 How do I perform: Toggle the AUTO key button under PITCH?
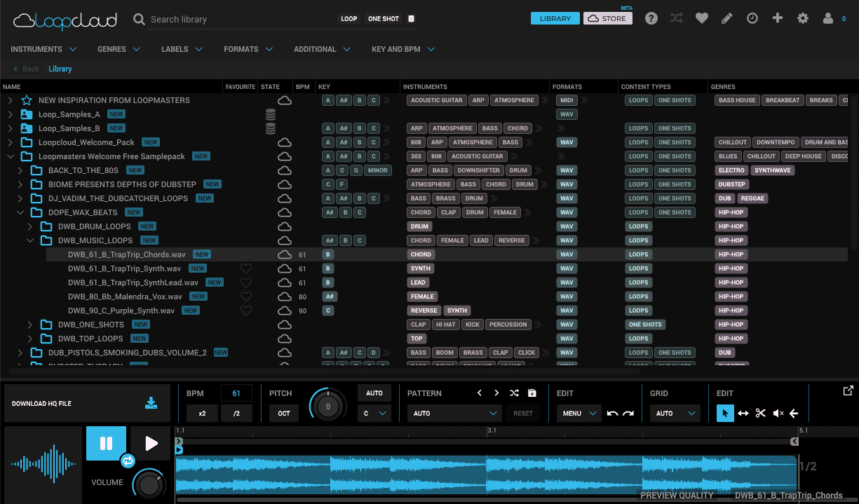click(x=374, y=393)
